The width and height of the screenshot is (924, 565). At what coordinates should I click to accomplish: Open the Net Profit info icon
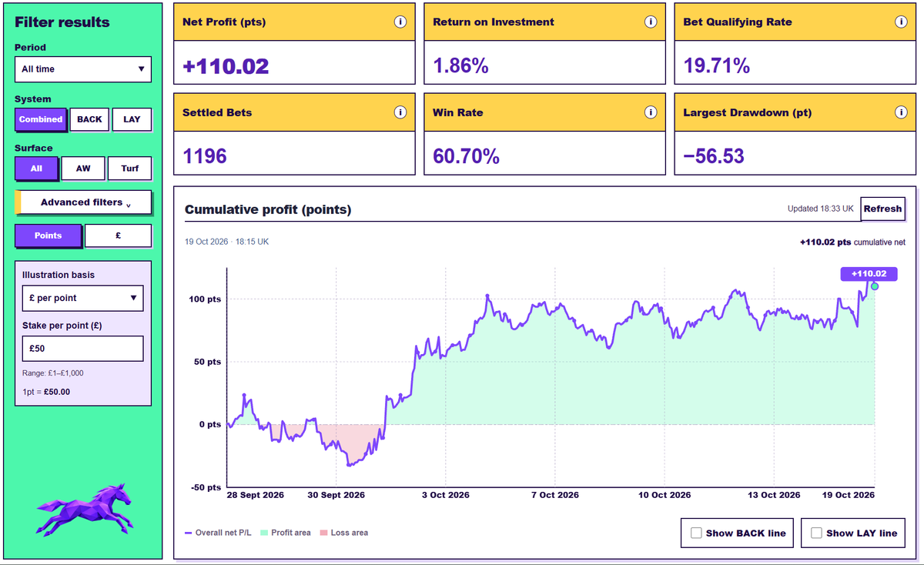click(x=400, y=22)
